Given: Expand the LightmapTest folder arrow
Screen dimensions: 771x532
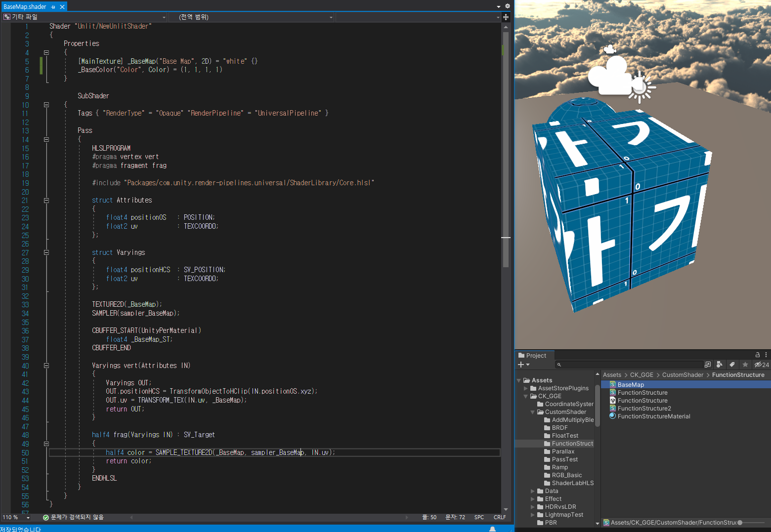Looking at the screenshot, I should pyautogui.click(x=533, y=515).
